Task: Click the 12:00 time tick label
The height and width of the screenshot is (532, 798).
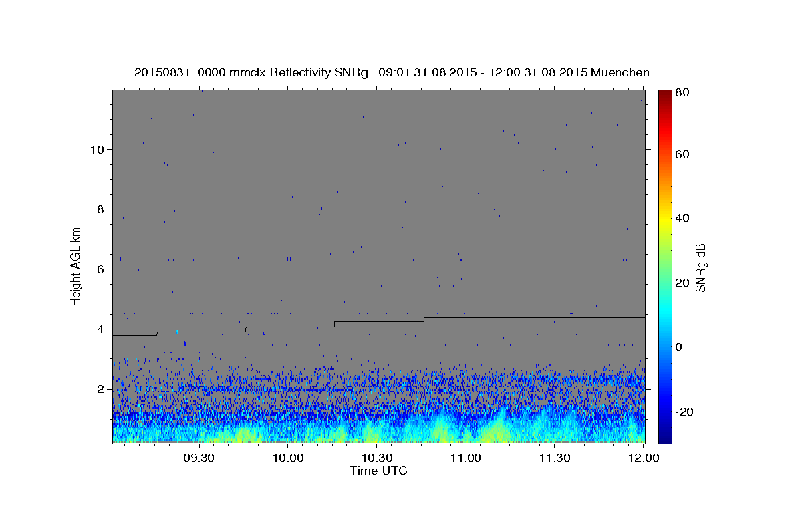Action: pos(643,458)
